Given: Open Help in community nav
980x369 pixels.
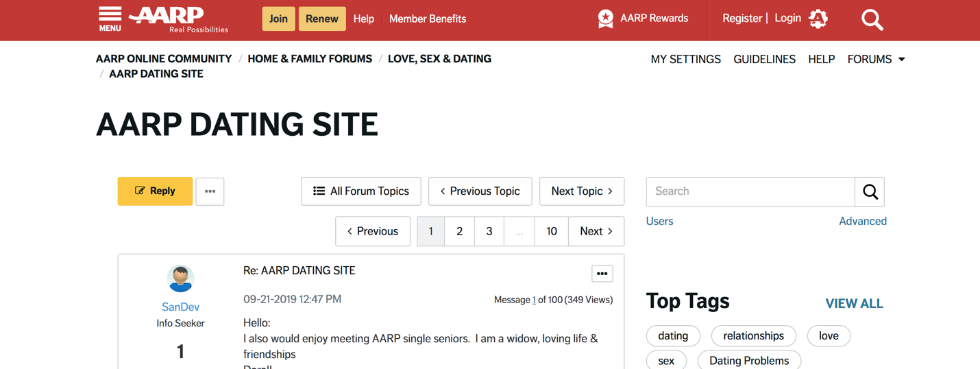Looking at the screenshot, I should point(821,60).
